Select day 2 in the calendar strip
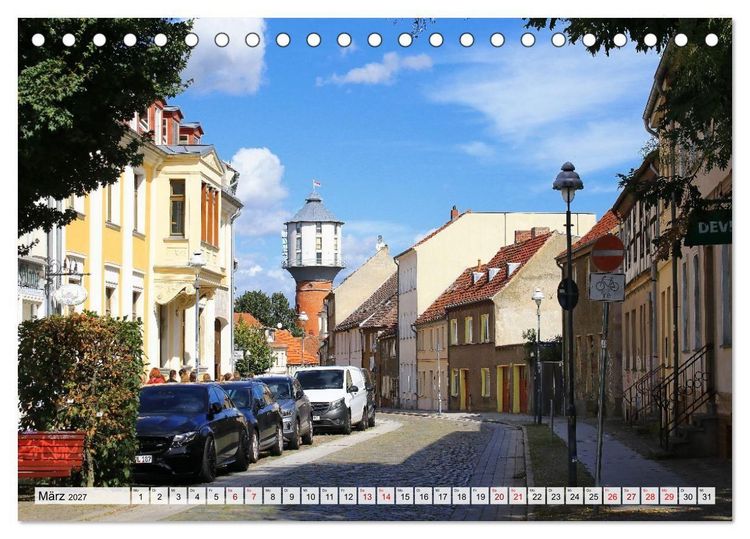This screenshot has height=539, width=750. pyautogui.click(x=159, y=495)
